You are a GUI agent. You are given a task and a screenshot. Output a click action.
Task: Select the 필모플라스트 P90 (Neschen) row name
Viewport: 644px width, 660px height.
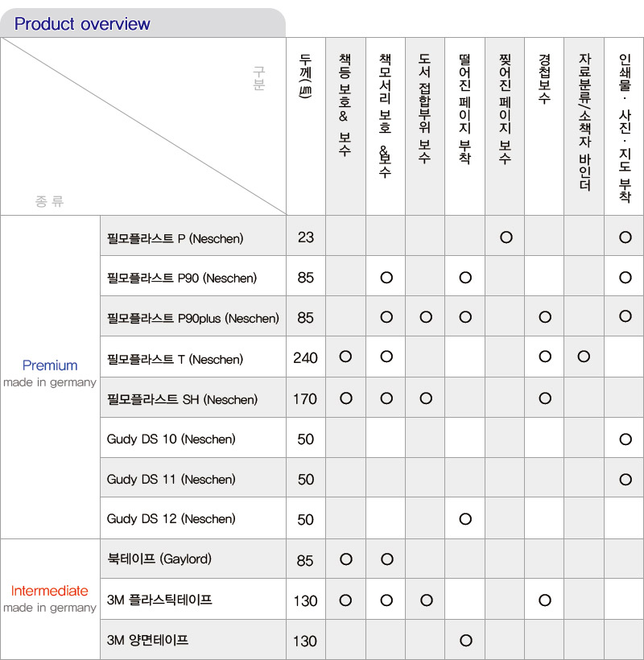point(182,278)
